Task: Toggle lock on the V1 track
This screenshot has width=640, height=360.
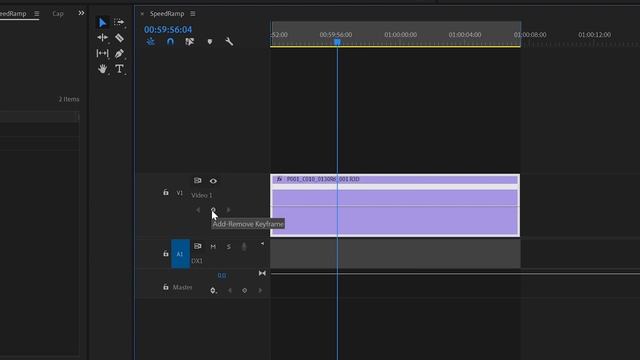Action: click(166, 192)
